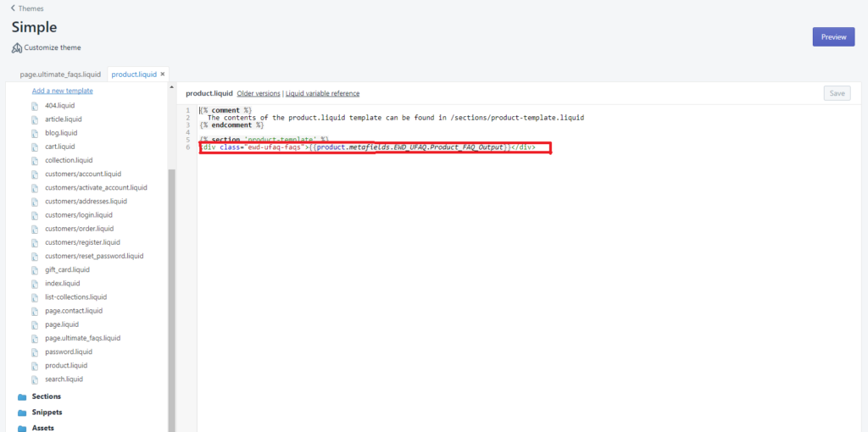Switch to the page.ultimate_faqs.liquid tab
868x432 pixels.
click(x=60, y=75)
